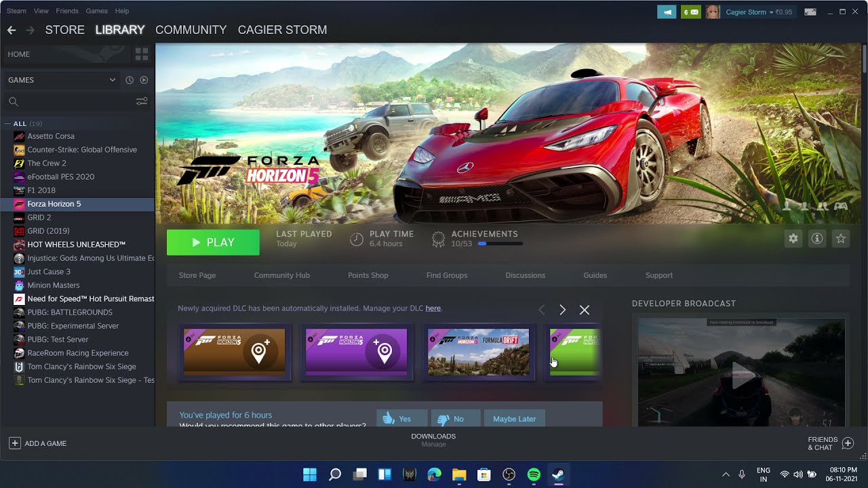Select HOT WHEELS UNLEASHED in game list
868x488 pixels.
click(77, 245)
